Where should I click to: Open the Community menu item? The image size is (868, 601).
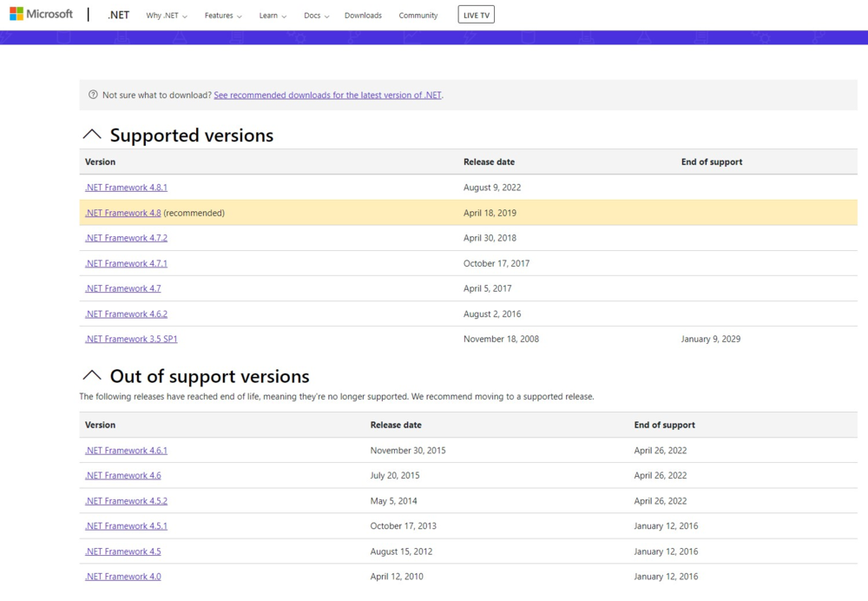click(x=418, y=16)
